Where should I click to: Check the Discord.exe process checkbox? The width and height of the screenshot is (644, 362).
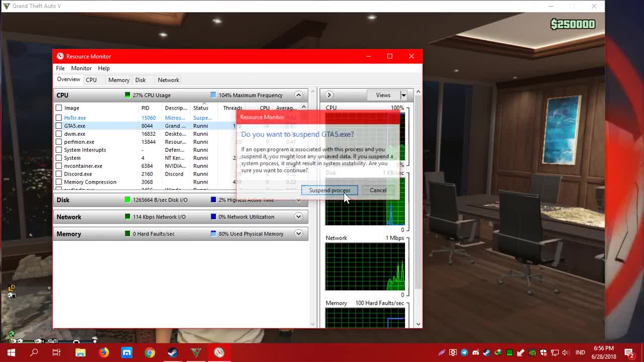pyautogui.click(x=59, y=174)
